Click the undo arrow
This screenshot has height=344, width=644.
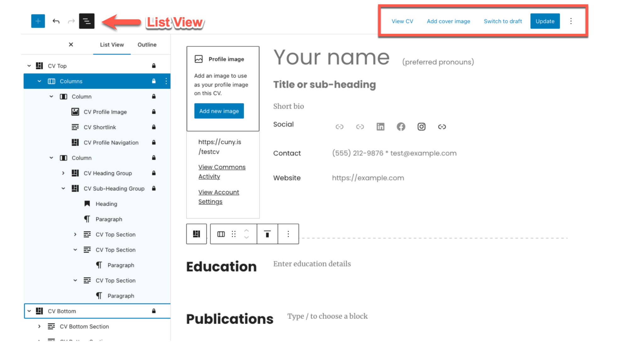[56, 21]
